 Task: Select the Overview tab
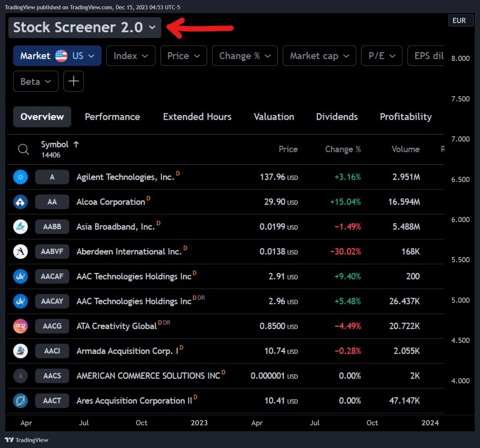point(42,117)
